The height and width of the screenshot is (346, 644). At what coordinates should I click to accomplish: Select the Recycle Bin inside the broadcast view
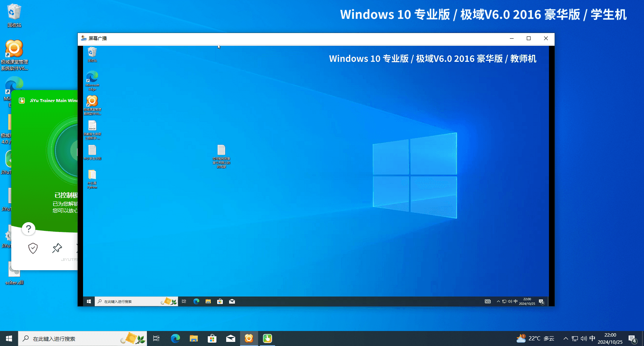point(92,54)
